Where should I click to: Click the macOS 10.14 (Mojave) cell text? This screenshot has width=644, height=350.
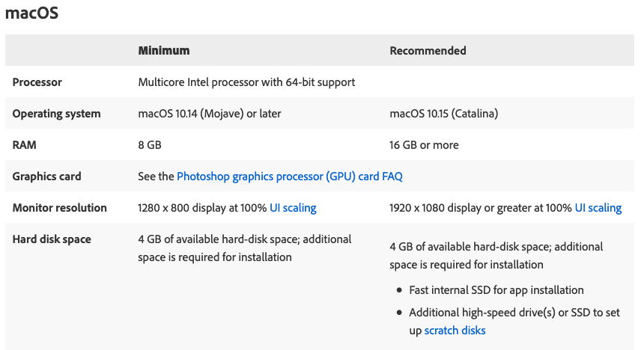(x=210, y=114)
